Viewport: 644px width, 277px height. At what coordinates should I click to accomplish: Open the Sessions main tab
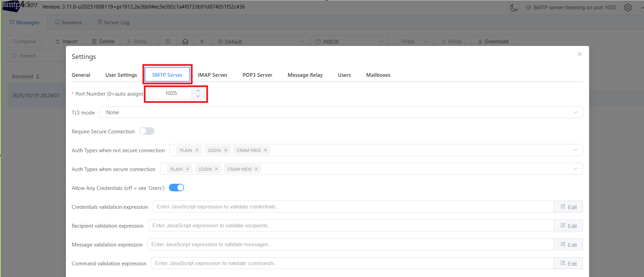coord(68,22)
